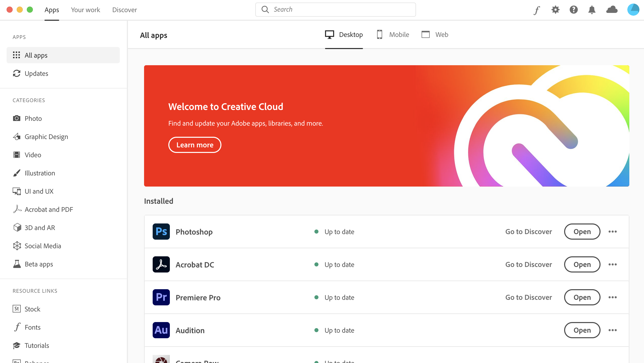644x363 pixels.
Task: Expand more options for Photoshop
Action: click(x=612, y=232)
